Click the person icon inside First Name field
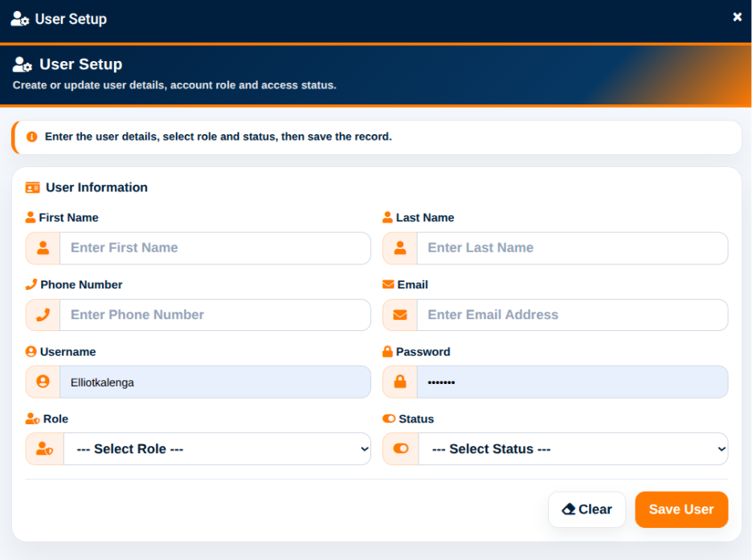The image size is (752, 560). coord(43,248)
